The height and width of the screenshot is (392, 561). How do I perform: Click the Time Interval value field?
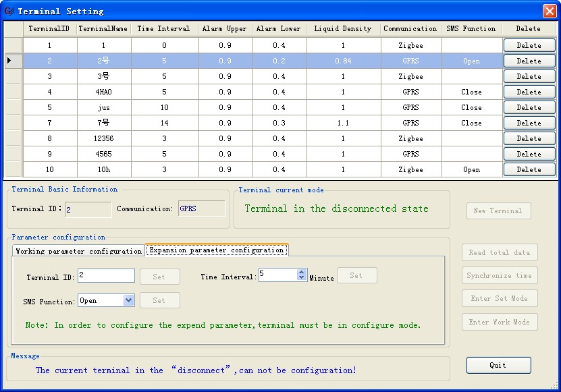277,275
